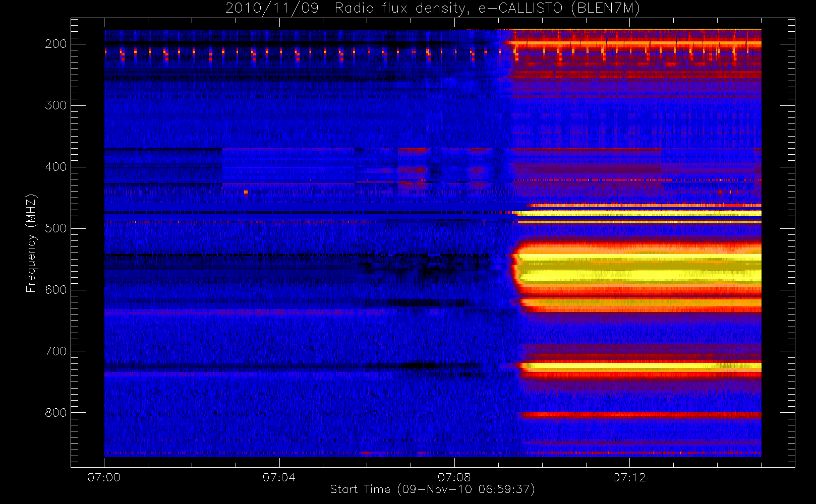Click the 500 frequency tick label
Viewport: 816px width, 504px height.
click(x=55, y=228)
